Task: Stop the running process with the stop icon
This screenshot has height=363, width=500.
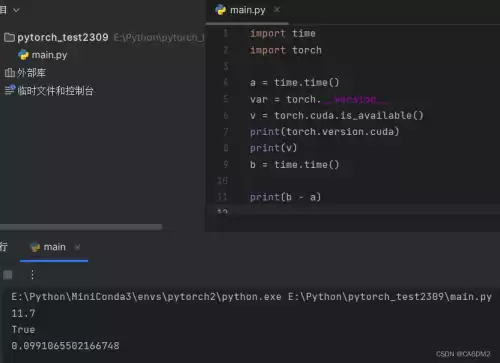Action: [8, 275]
